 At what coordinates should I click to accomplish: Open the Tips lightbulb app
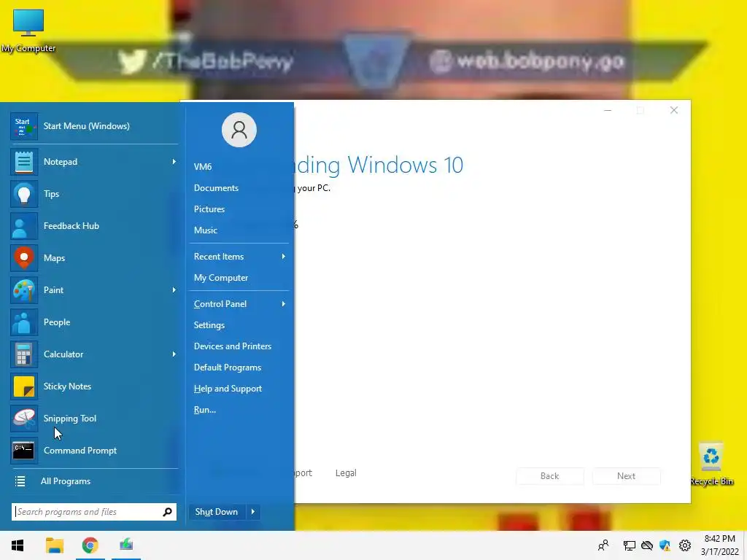pyautogui.click(x=24, y=194)
